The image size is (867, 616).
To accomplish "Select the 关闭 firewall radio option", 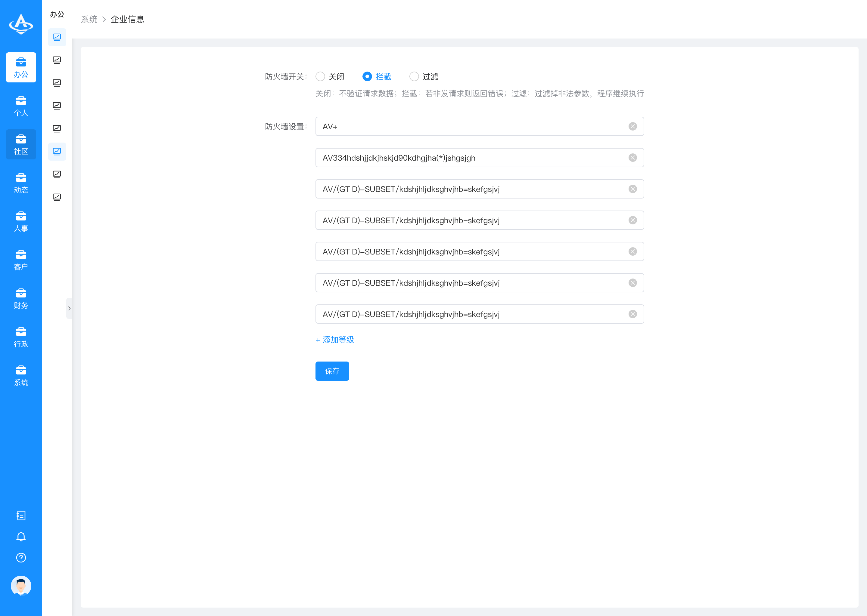I will 320,77.
